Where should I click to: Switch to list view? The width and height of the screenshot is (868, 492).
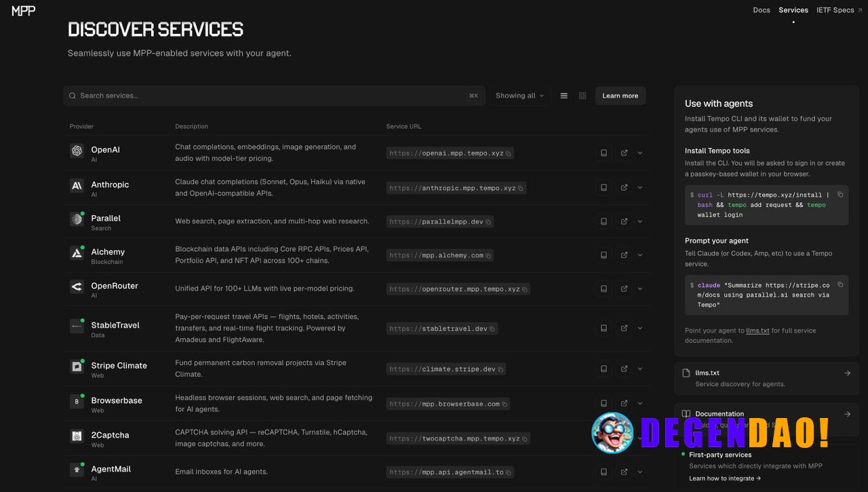(x=564, y=95)
